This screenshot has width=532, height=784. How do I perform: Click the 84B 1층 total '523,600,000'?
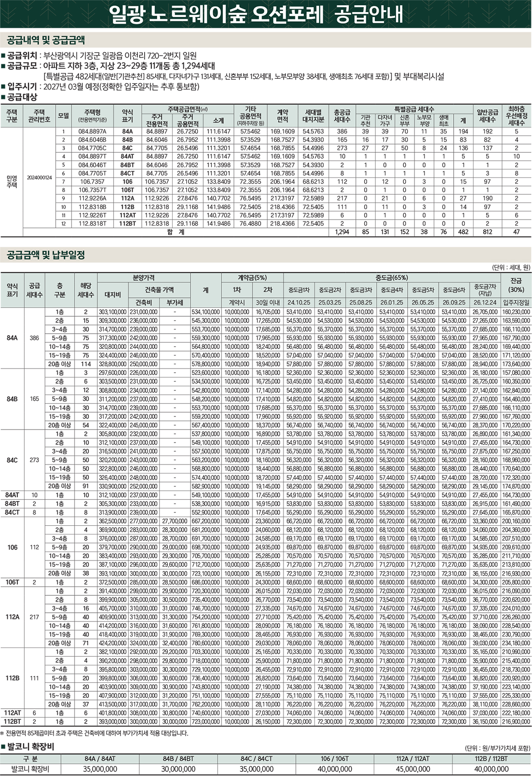[206, 373]
